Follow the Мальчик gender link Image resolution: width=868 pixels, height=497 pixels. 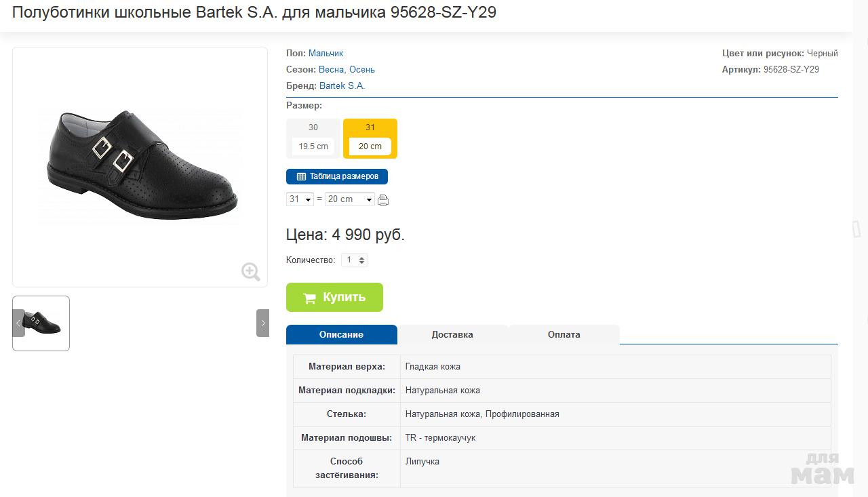325,53
